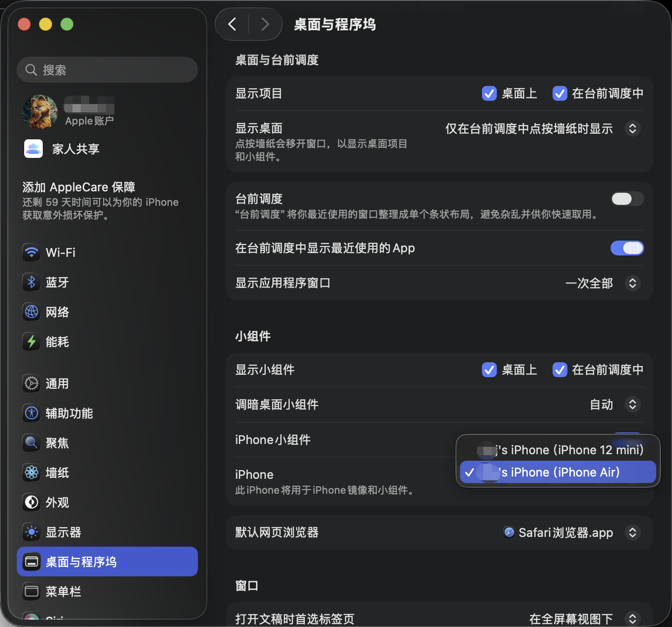672x627 pixels.
Task: Uncheck 在台前调度中 checkbox for 显示项目
Action: pos(560,93)
